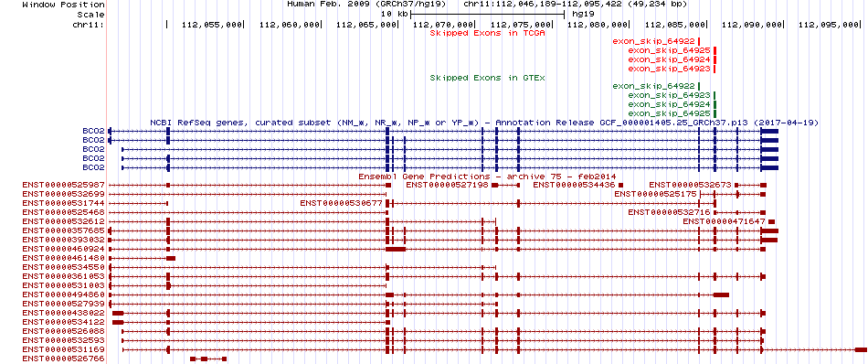Select red TCGA exon_skip_64925 label
This screenshot has height=364, width=868.
click(669, 50)
